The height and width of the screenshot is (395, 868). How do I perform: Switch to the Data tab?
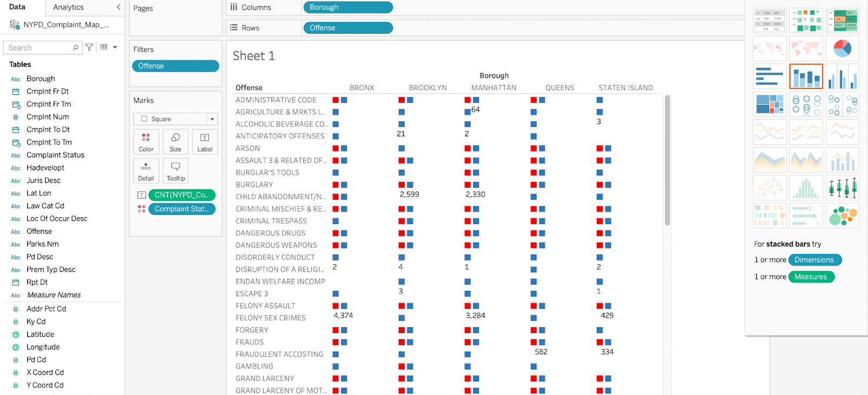(x=17, y=7)
